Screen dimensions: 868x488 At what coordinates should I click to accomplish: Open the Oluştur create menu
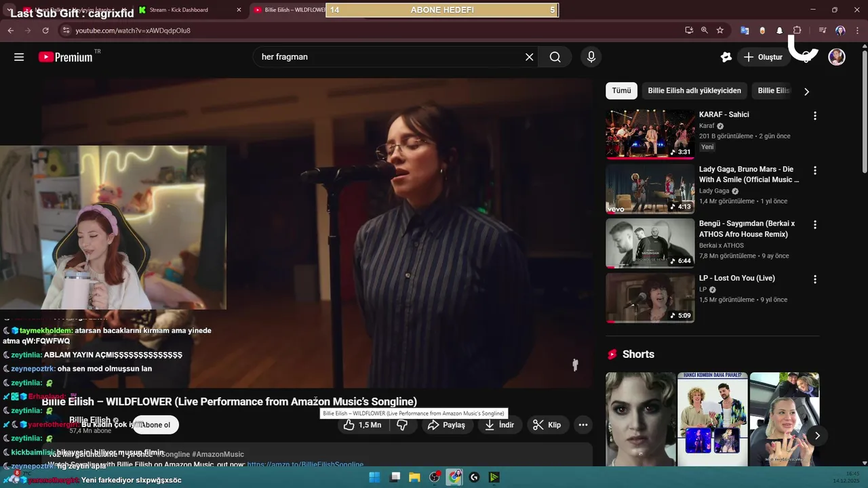coord(763,57)
